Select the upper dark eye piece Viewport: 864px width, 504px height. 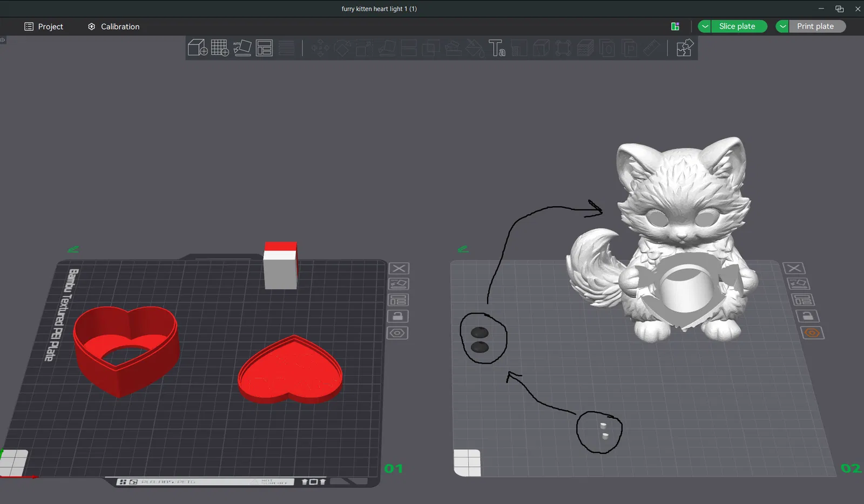click(480, 333)
